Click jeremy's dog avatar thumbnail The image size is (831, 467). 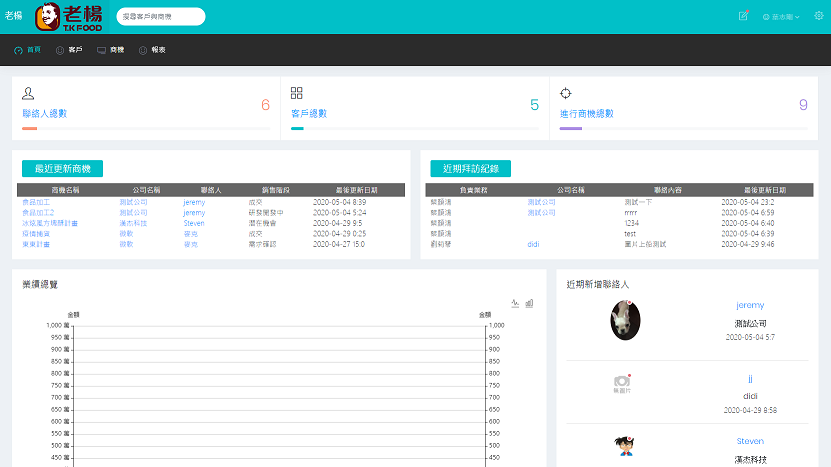pyautogui.click(x=625, y=319)
